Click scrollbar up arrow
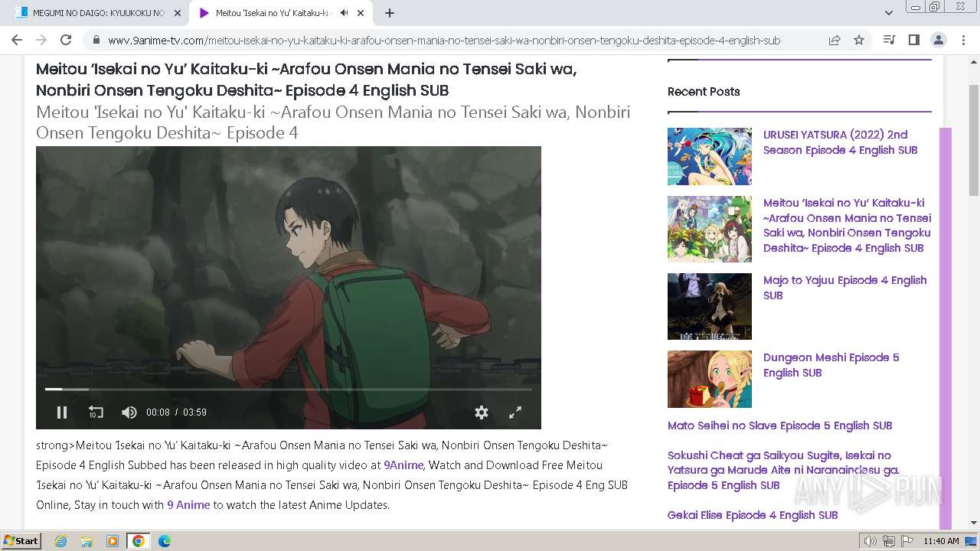Image resolution: width=980 pixels, height=551 pixels. [974, 60]
